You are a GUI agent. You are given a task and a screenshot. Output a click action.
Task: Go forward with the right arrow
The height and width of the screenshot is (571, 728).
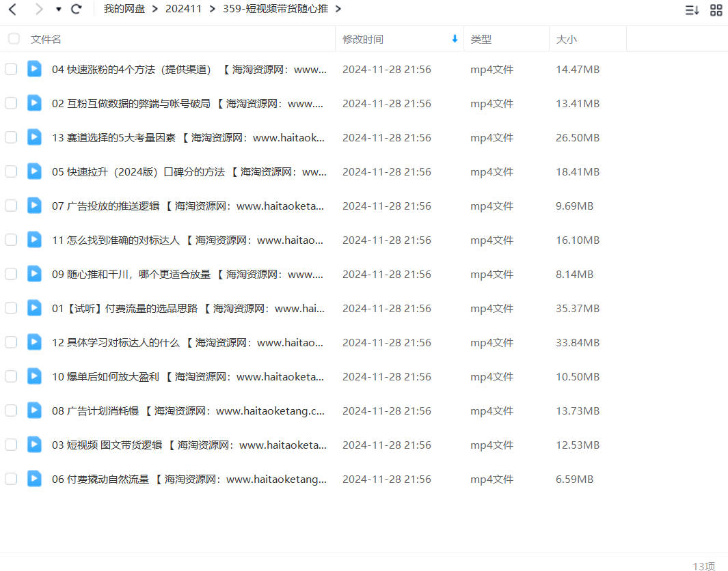pyautogui.click(x=39, y=10)
